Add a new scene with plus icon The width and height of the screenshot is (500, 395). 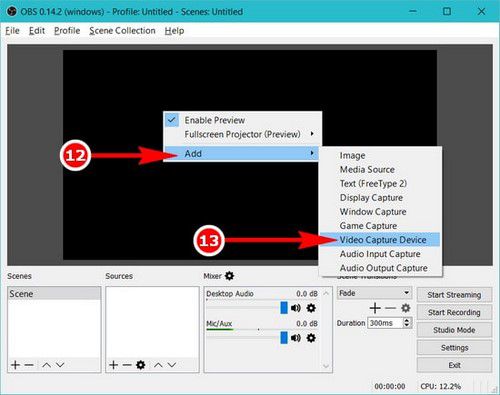pyautogui.click(x=15, y=365)
